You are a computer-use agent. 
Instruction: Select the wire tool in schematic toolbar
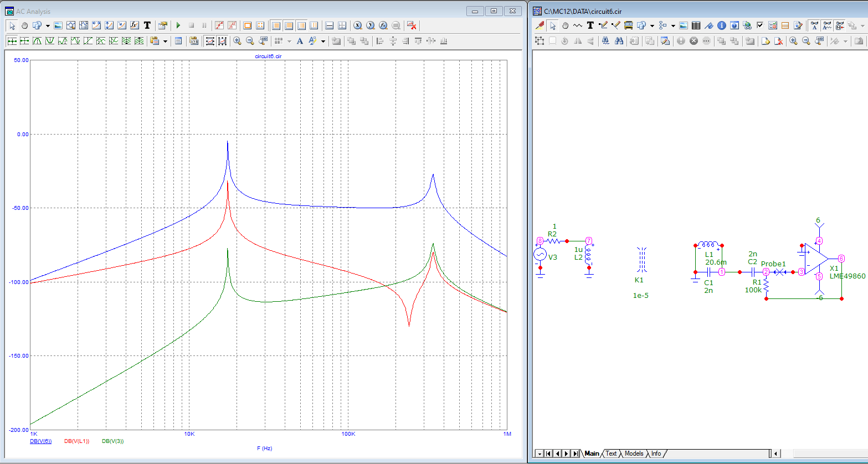tap(603, 25)
